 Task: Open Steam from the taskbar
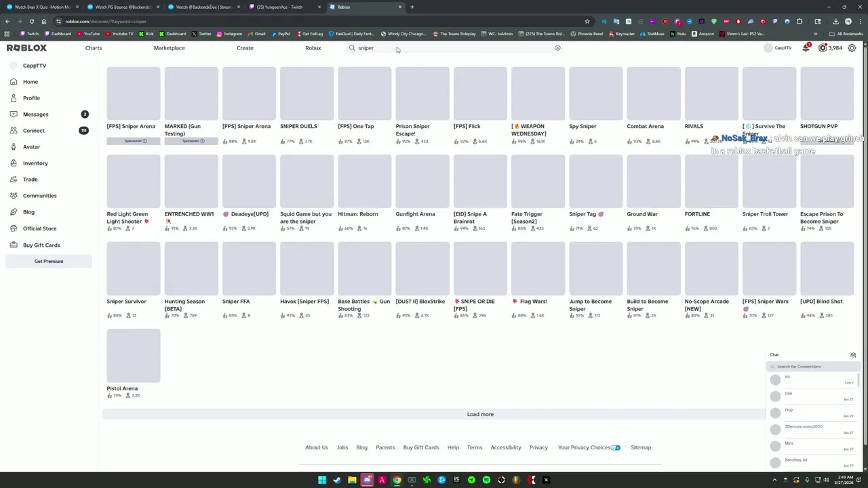point(337,480)
